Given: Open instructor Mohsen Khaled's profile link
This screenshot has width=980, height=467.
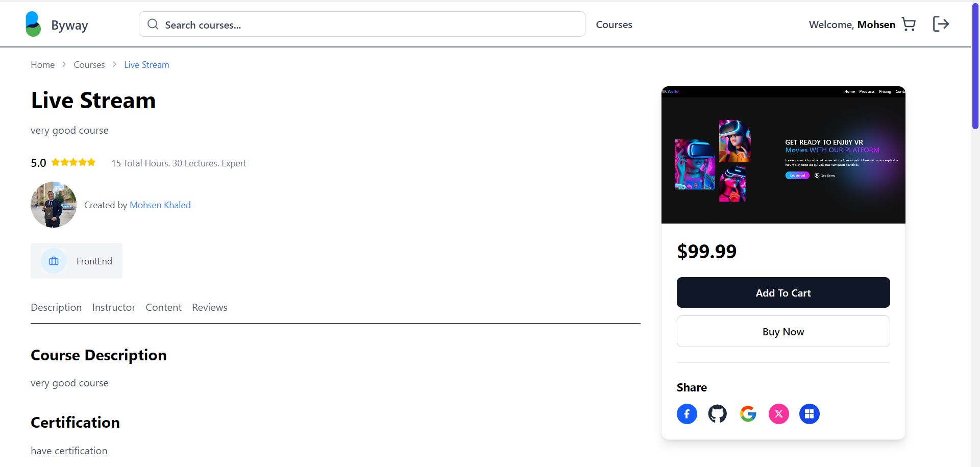Looking at the screenshot, I should tap(160, 205).
